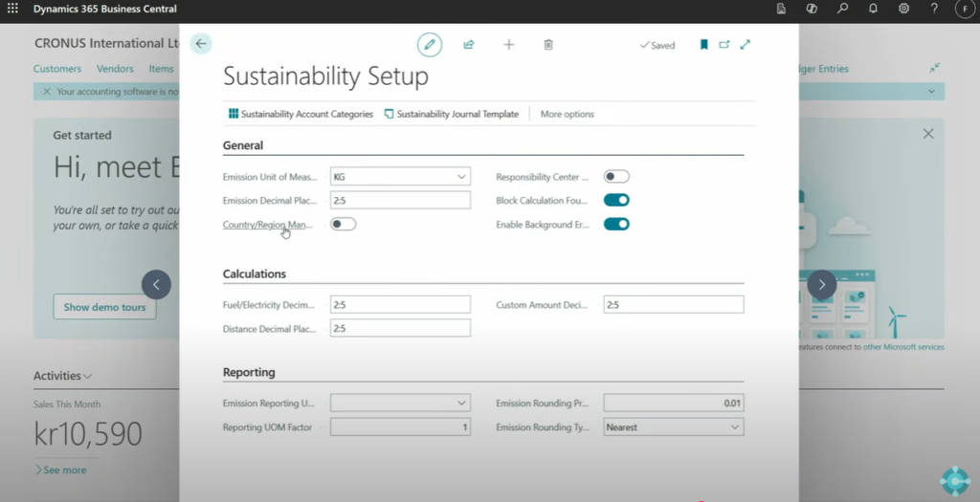
Task: Open the Items menu item
Action: pos(161,69)
